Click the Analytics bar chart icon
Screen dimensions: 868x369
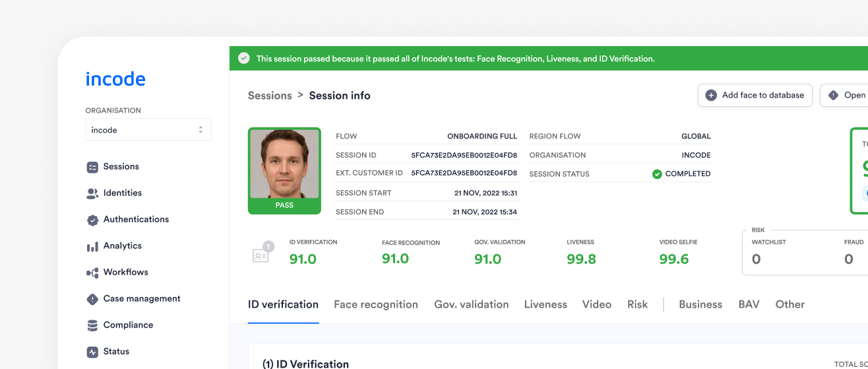click(x=92, y=246)
